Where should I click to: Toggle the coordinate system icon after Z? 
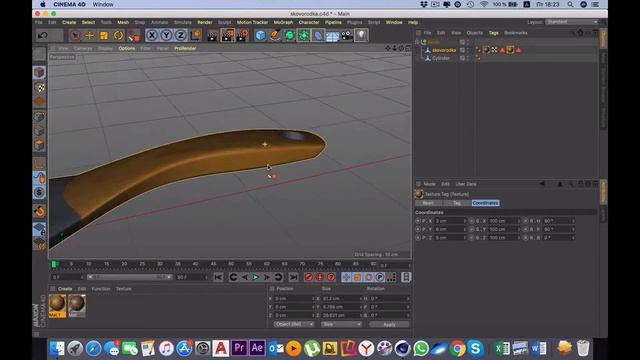(x=196, y=36)
